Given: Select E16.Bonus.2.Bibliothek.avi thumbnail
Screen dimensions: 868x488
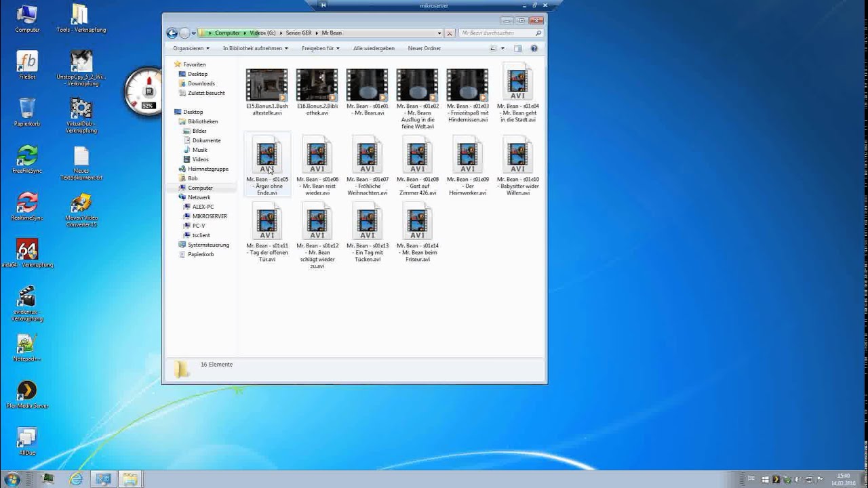Looking at the screenshot, I should pyautogui.click(x=317, y=91).
